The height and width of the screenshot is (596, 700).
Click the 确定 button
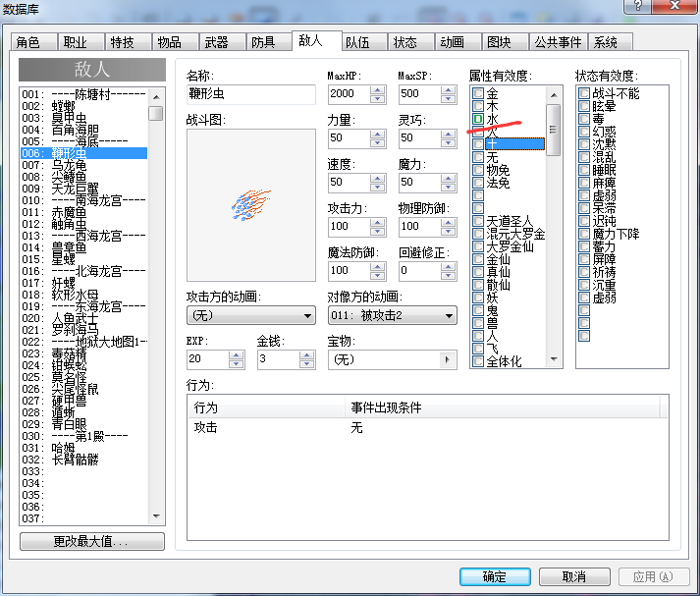pyautogui.click(x=495, y=576)
